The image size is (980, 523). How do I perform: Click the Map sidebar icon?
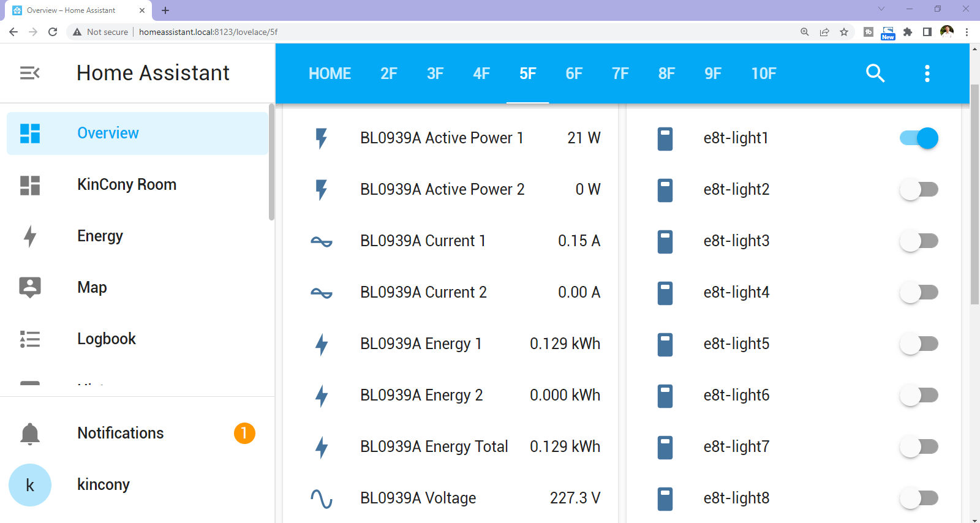(29, 287)
